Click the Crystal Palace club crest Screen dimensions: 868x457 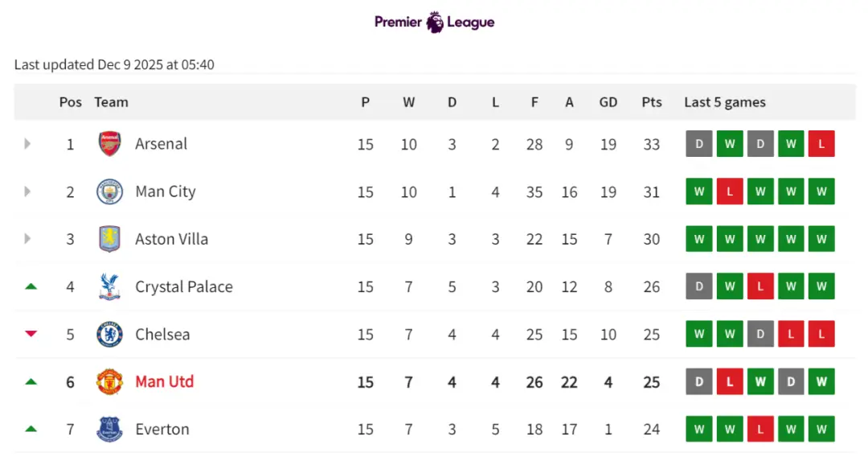tap(110, 286)
